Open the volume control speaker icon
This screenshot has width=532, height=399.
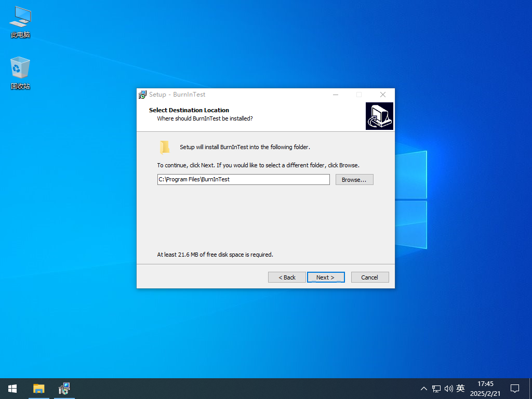(x=448, y=388)
